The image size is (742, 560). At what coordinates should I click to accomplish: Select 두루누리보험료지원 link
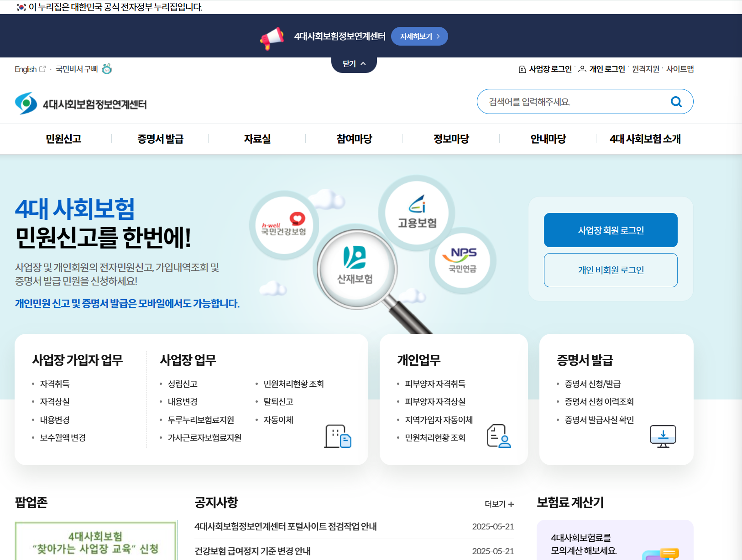click(201, 420)
